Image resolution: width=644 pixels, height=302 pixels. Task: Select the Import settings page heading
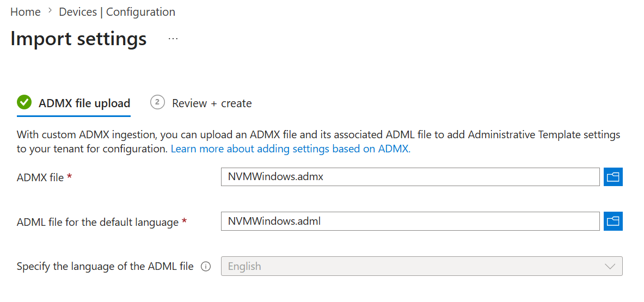pyautogui.click(x=78, y=39)
